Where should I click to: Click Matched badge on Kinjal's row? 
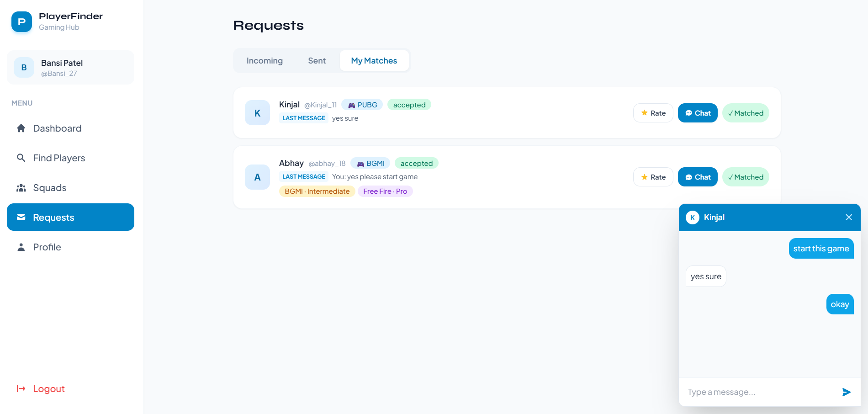(x=746, y=113)
